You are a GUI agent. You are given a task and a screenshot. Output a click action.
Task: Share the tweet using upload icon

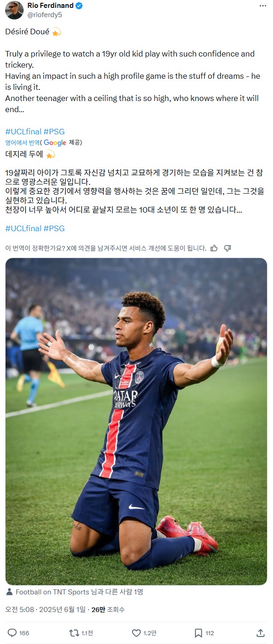point(260,633)
